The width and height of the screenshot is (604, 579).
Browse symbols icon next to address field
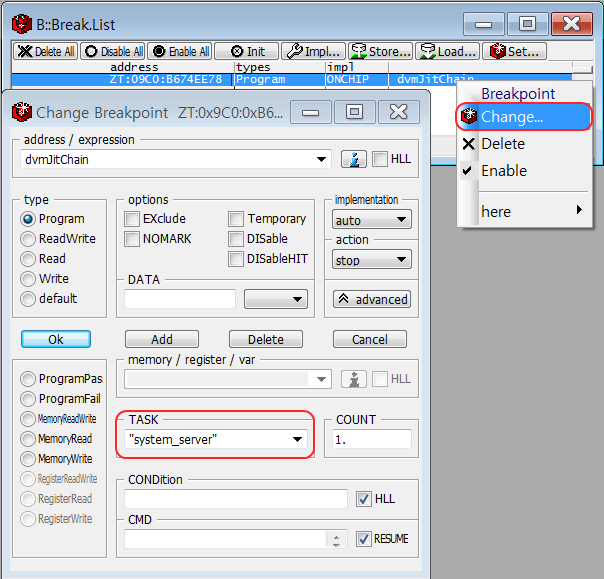tap(352, 159)
